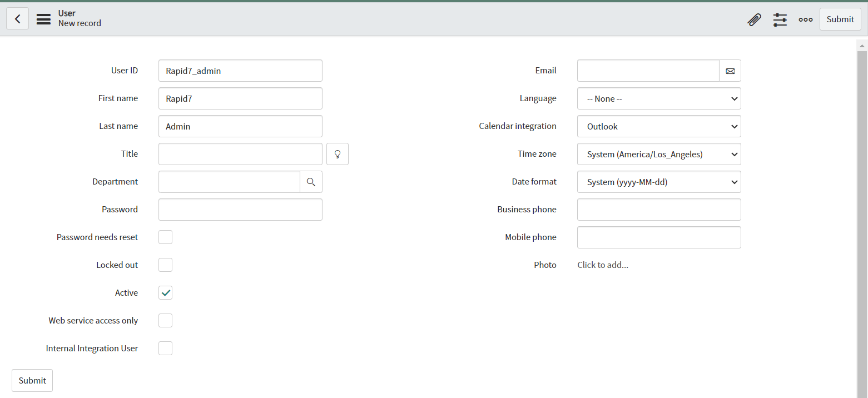Enable Web service access only checkbox
The image size is (868, 398).
165,321
